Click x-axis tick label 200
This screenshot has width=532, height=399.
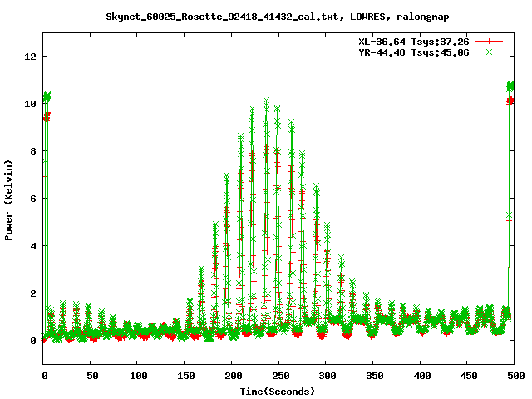pyautogui.click(x=233, y=376)
